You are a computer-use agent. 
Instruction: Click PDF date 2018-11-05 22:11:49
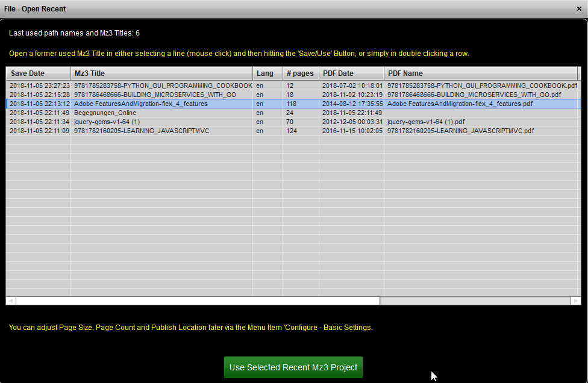[352, 113]
